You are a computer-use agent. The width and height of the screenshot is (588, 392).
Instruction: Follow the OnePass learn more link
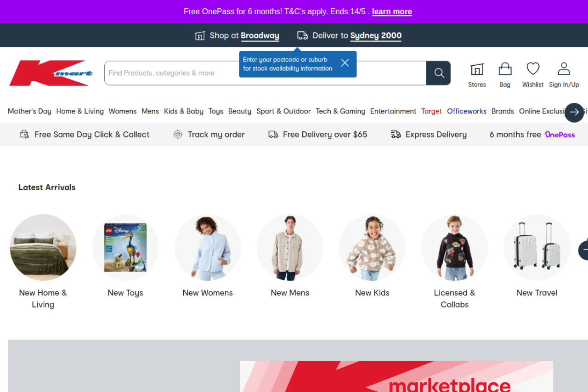391,11
